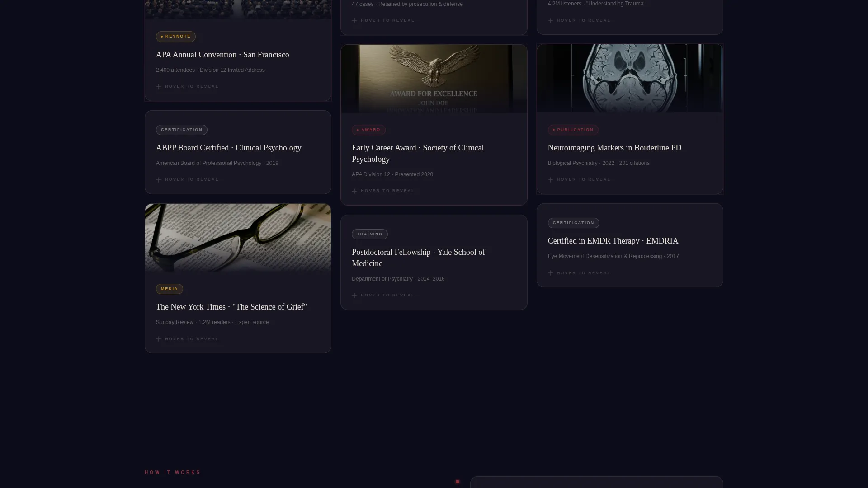Open the brain MRI scan thumbnail
868x488 pixels.
[630, 78]
